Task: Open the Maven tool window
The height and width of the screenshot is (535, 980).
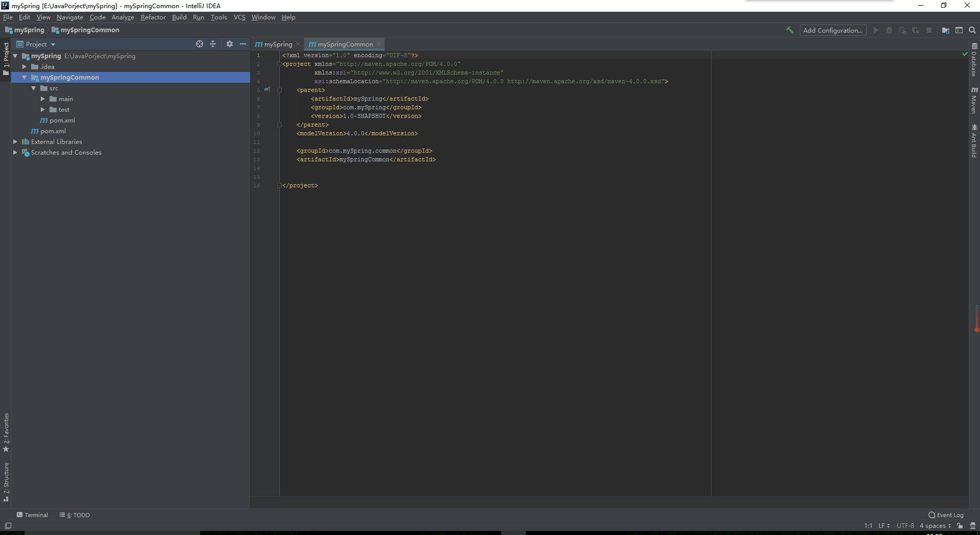Action: (974, 100)
